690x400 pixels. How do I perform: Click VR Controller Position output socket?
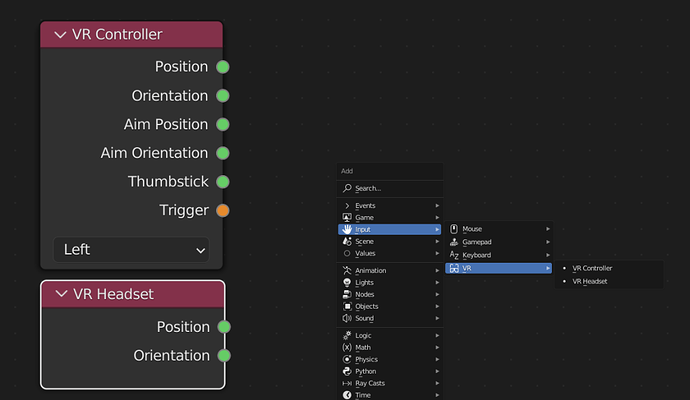[223, 67]
